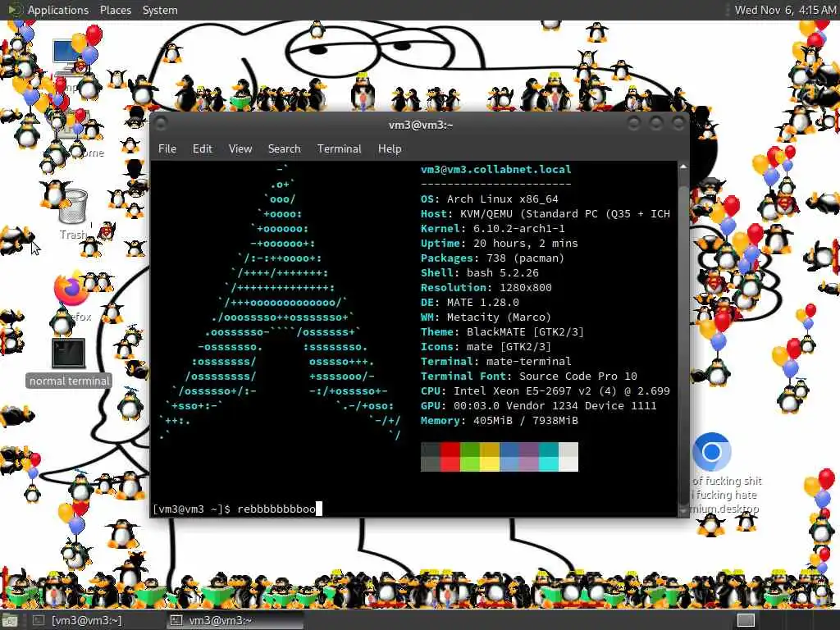Open the Terminal menu

[339, 149]
